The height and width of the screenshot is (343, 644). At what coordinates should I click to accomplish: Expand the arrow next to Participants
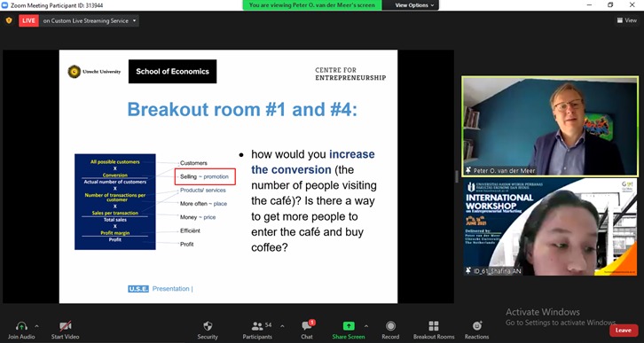(282, 326)
